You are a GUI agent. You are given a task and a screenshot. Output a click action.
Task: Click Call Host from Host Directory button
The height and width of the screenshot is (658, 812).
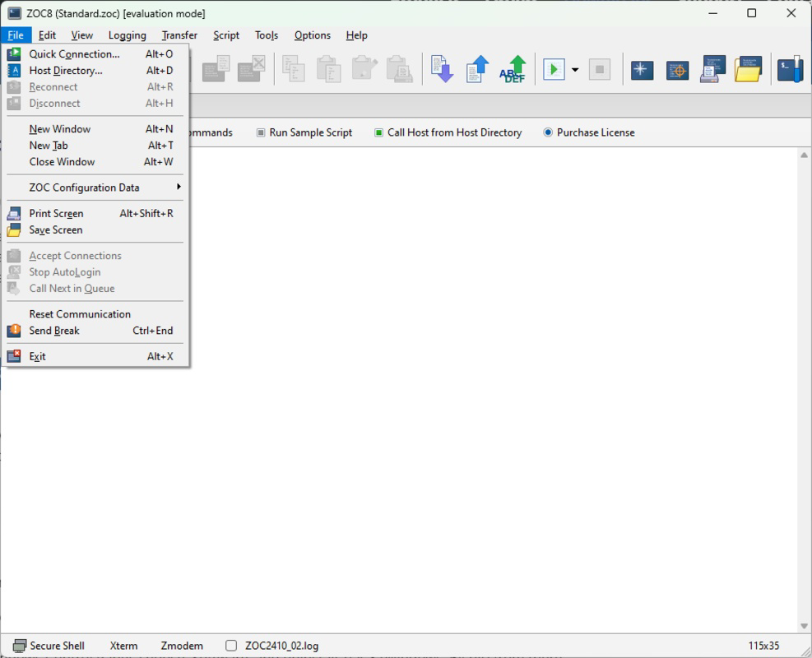tap(448, 132)
